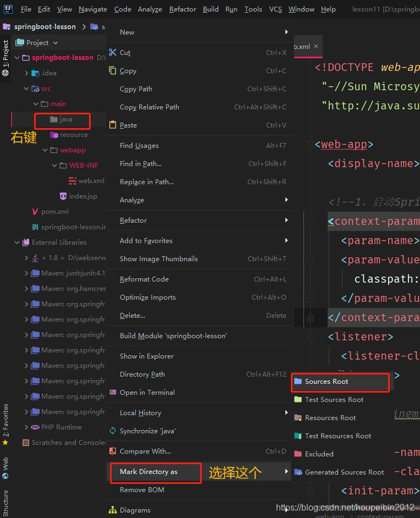Click the index.jsp file icon
This screenshot has height=518, width=420.
coord(63,196)
